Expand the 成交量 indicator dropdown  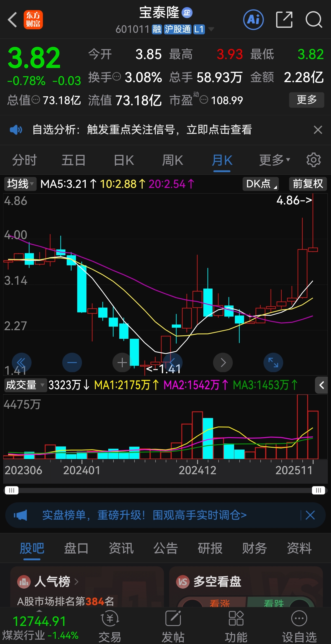25,385
